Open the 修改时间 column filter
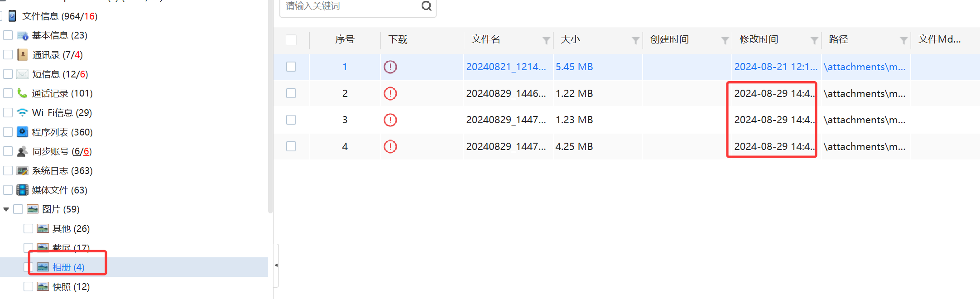Image resolution: width=980 pixels, height=299 pixels. coord(814,41)
